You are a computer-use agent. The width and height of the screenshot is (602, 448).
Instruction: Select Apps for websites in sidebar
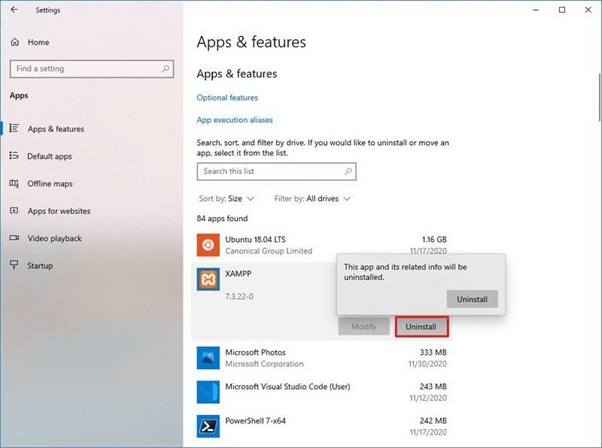59,211
